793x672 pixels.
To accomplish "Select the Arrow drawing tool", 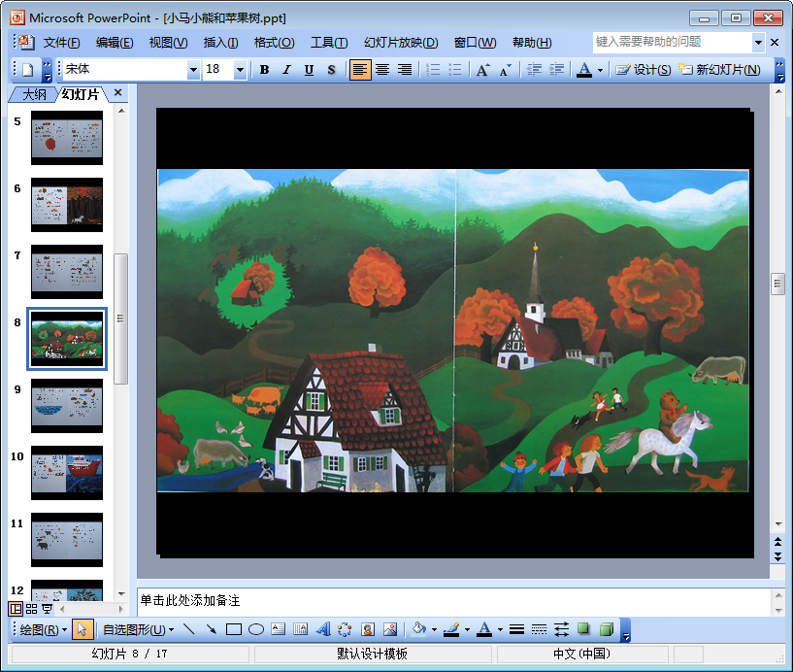I will [212, 629].
